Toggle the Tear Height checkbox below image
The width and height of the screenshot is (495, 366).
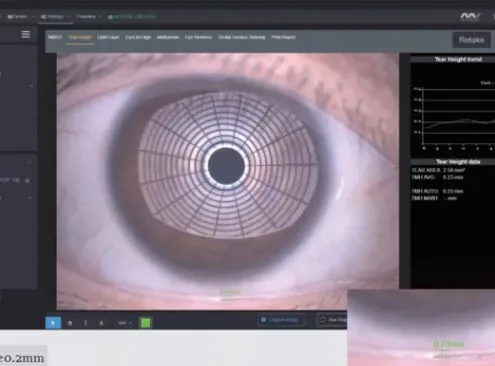(x=323, y=320)
